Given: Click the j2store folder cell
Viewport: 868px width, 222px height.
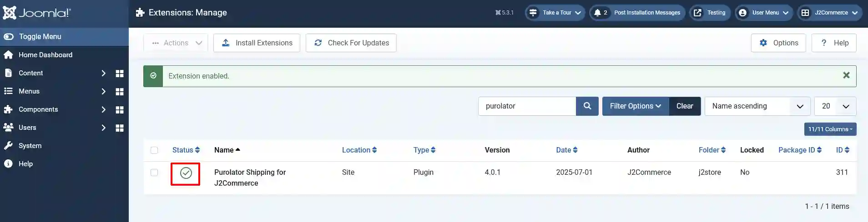Looking at the screenshot, I should [x=710, y=173].
